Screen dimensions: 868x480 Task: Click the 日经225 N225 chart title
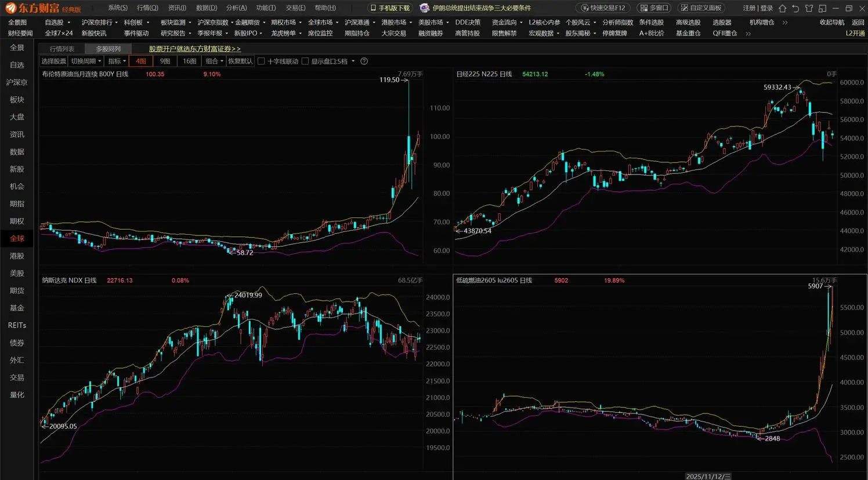(484, 74)
